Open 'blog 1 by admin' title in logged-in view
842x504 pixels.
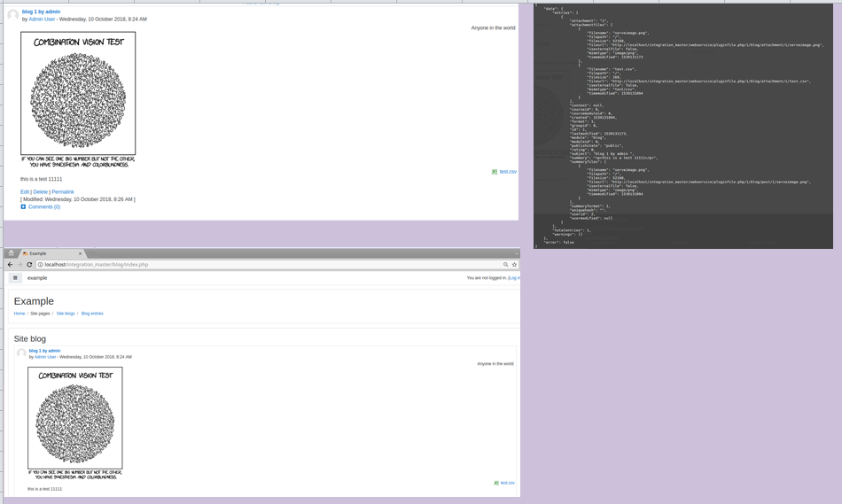coord(41,12)
